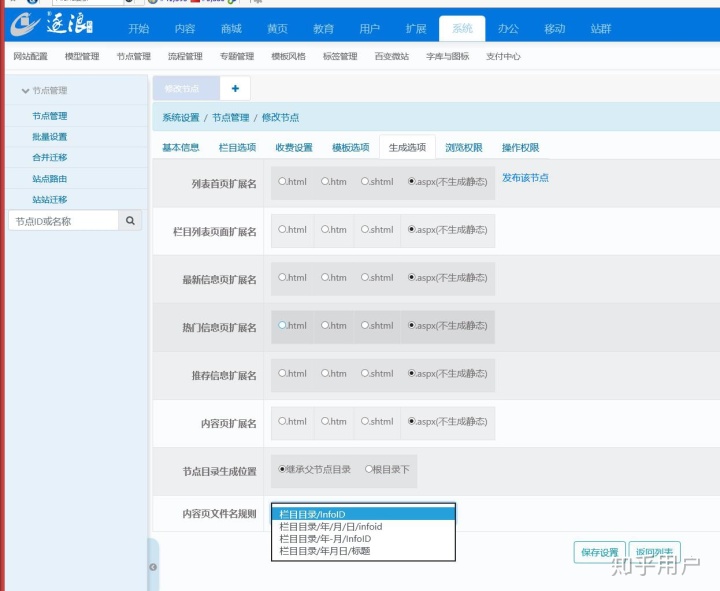Open the 站群 top menu

[601, 29]
